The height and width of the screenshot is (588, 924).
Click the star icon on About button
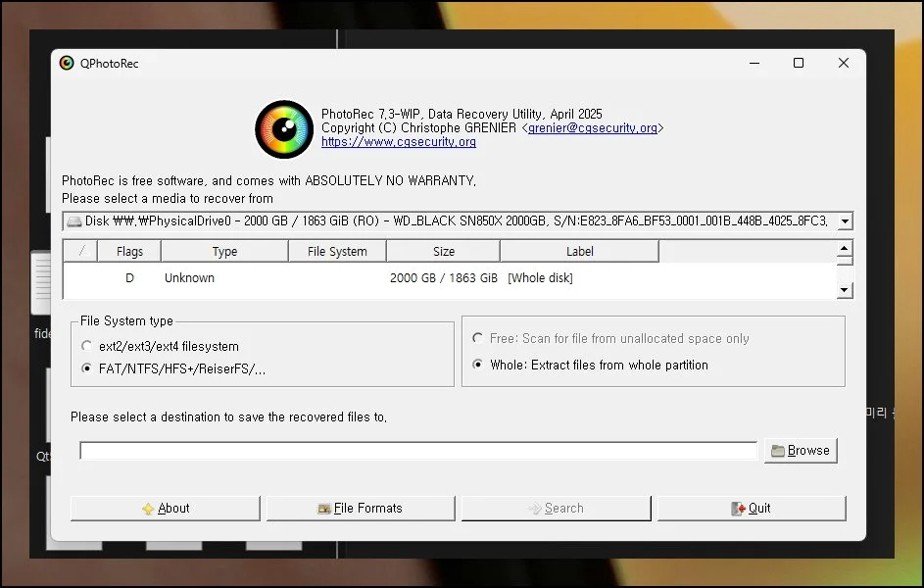(x=148, y=509)
